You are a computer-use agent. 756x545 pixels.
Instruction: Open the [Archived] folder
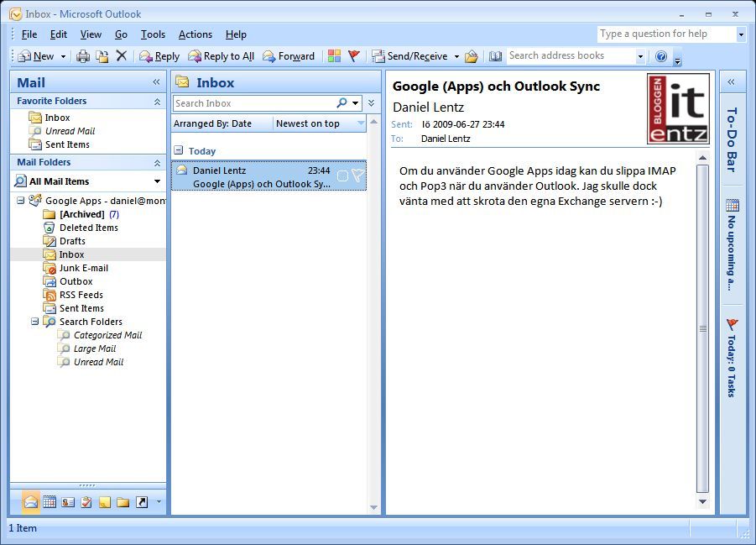pyautogui.click(x=81, y=214)
